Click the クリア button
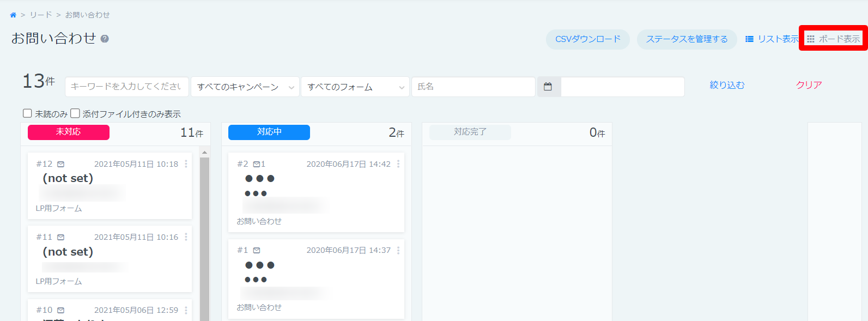868x321 pixels. (809, 85)
